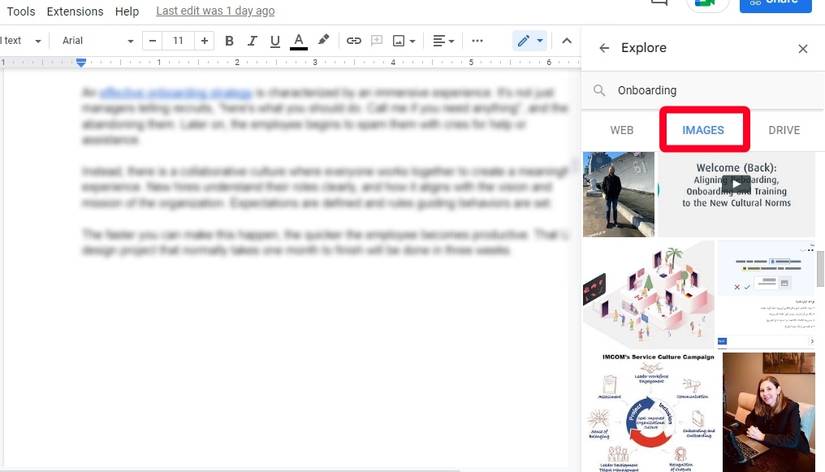Toggle underline formatting
Image resolution: width=825 pixels, height=472 pixels.
tap(275, 41)
